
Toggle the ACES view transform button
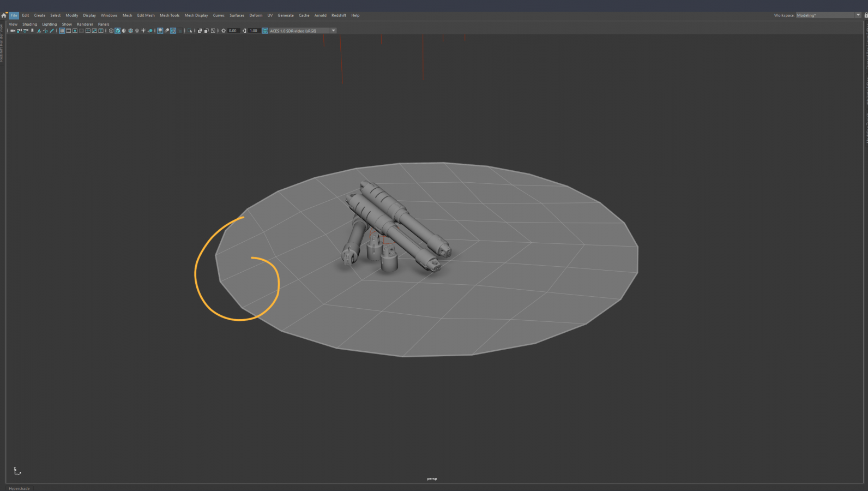pyautogui.click(x=265, y=31)
